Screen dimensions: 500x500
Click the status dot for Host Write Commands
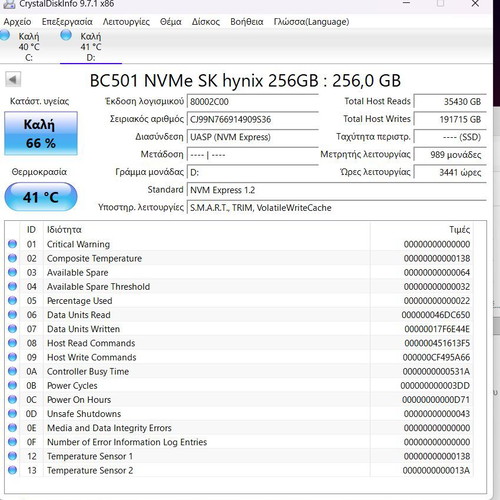pos(12,357)
